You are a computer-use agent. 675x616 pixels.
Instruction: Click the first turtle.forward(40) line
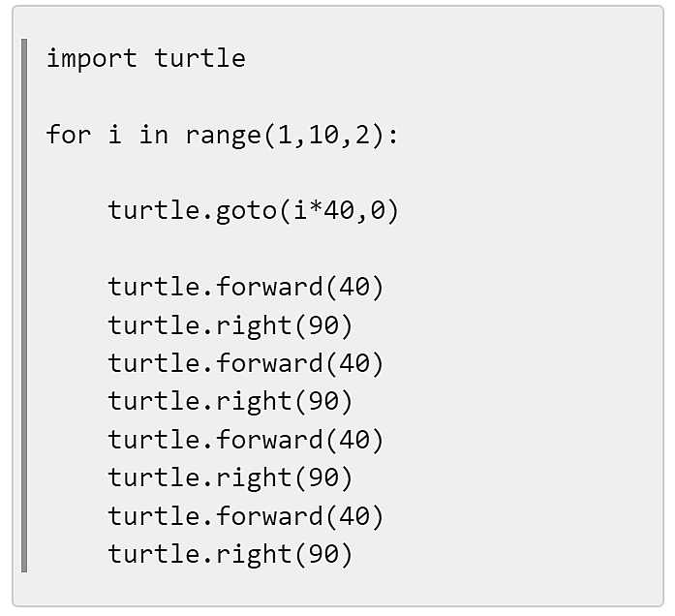point(245,287)
